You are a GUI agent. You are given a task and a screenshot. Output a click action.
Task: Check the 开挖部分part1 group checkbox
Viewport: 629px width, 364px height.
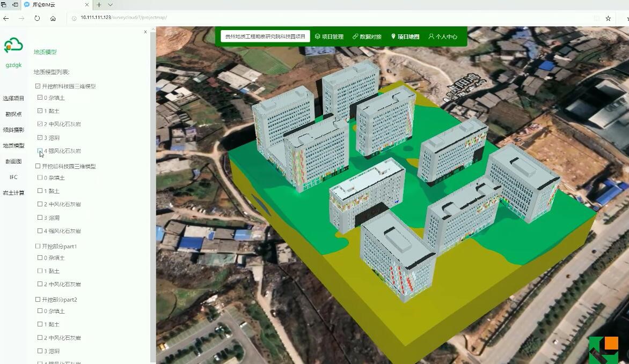pos(38,246)
